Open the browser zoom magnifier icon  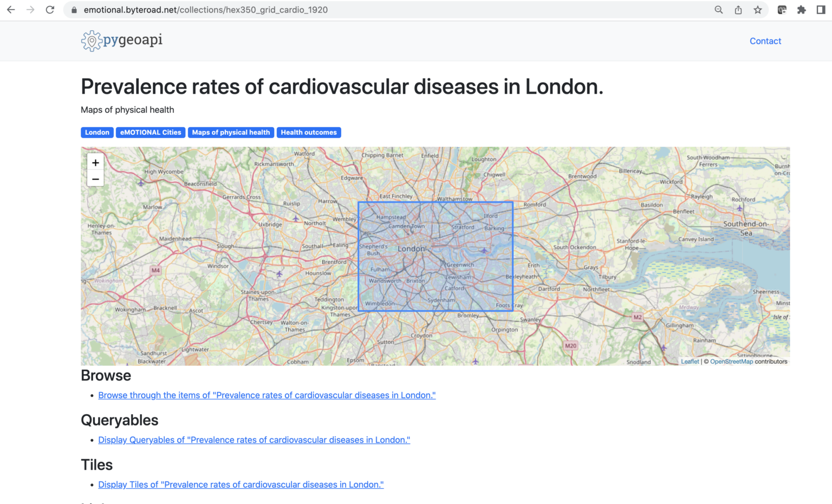[719, 10]
